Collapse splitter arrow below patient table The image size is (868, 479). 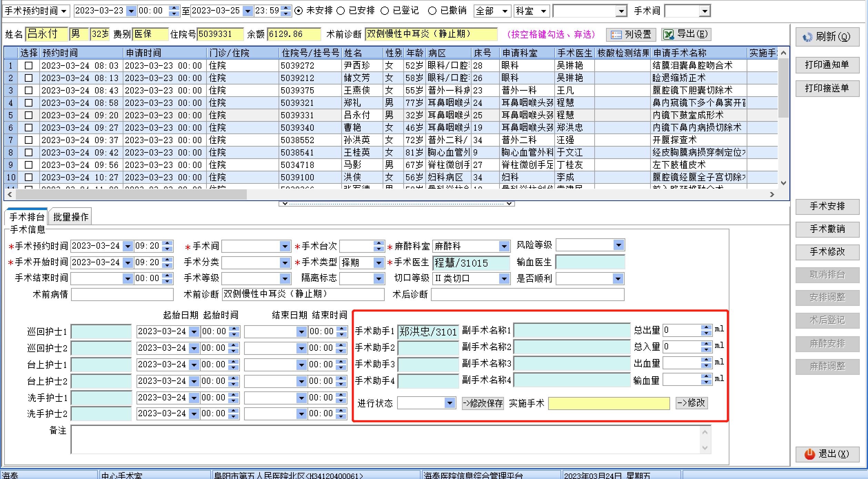click(285, 204)
